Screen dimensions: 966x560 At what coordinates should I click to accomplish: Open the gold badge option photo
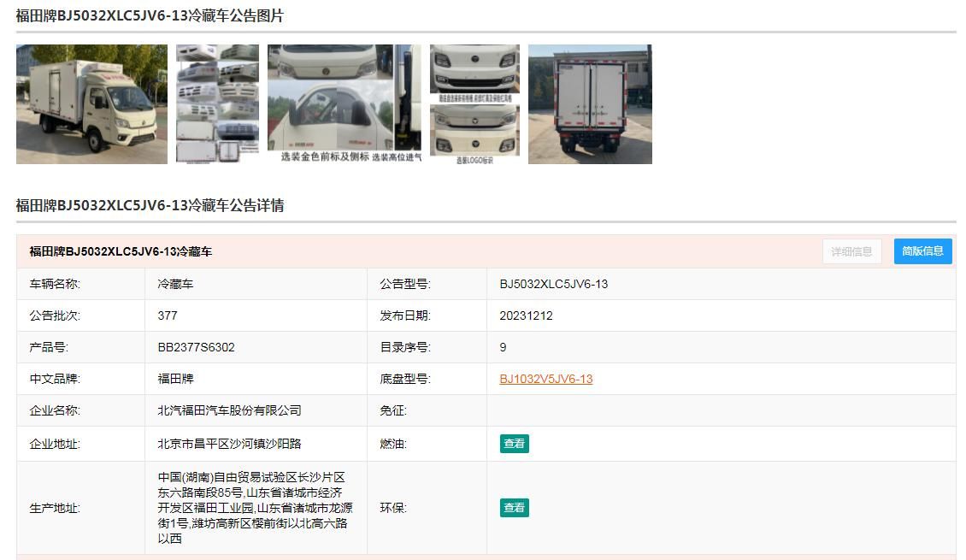[345, 104]
